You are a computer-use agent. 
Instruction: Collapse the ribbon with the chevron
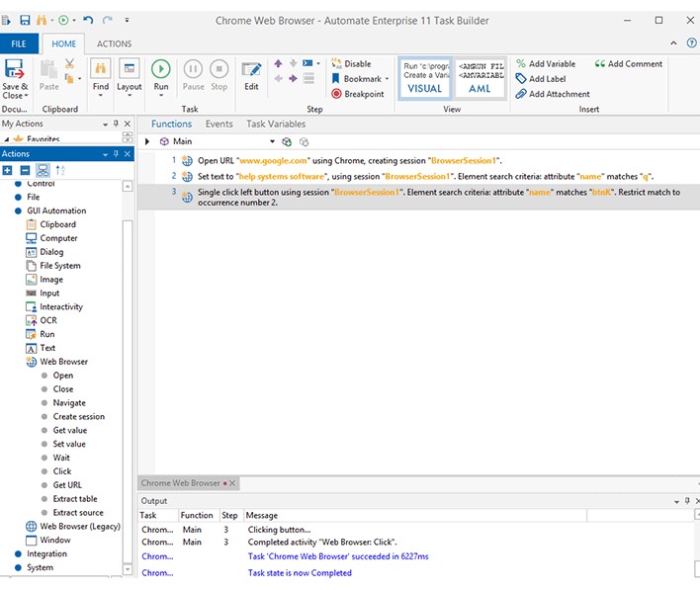coord(673,43)
